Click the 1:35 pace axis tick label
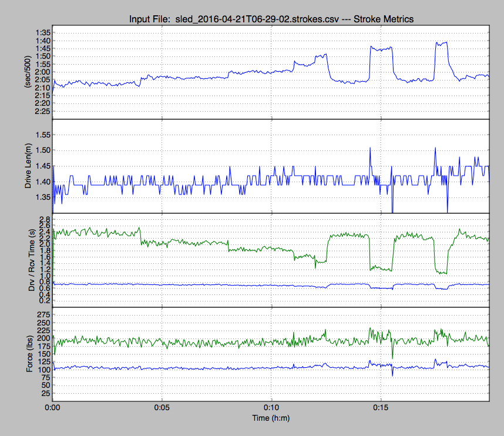Viewport: 504px width, 436px height. point(42,33)
